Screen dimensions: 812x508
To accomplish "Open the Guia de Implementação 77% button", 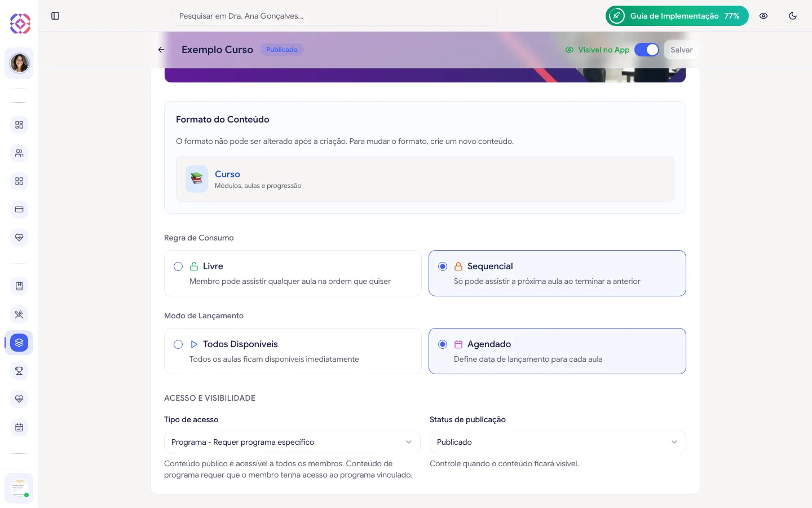I will coord(677,16).
